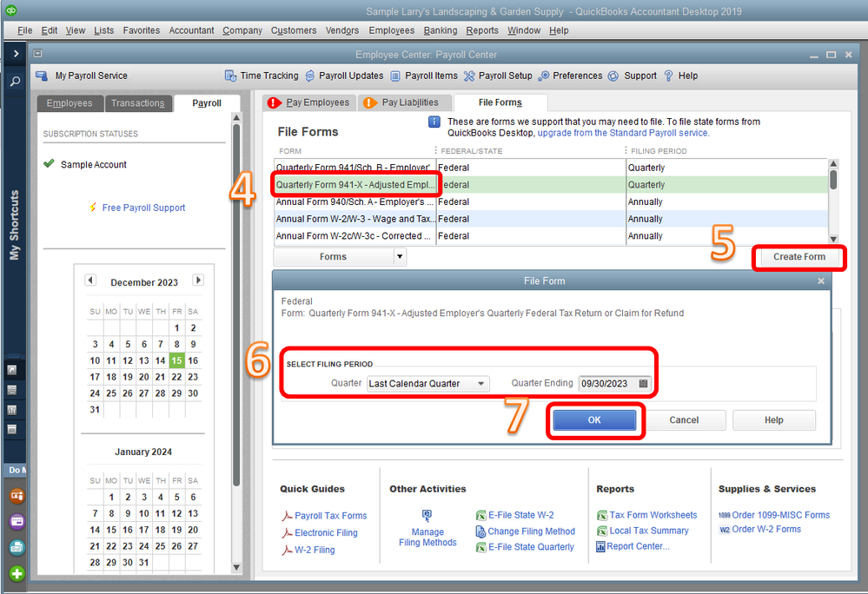
Task: Open the calendar picker for Quarter Ending
Action: [x=643, y=383]
